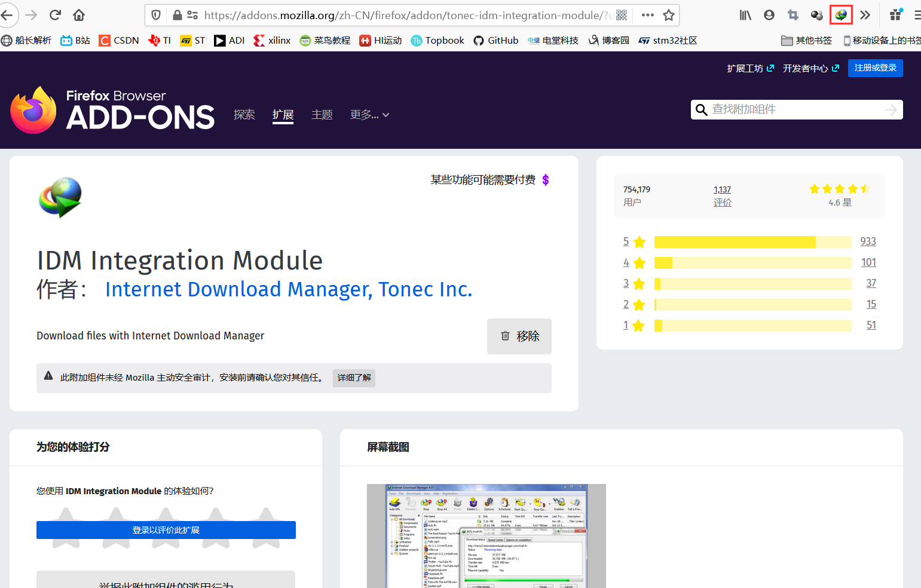Switch to the 探索 tab
Screen dimensions: 921x588
click(x=244, y=114)
